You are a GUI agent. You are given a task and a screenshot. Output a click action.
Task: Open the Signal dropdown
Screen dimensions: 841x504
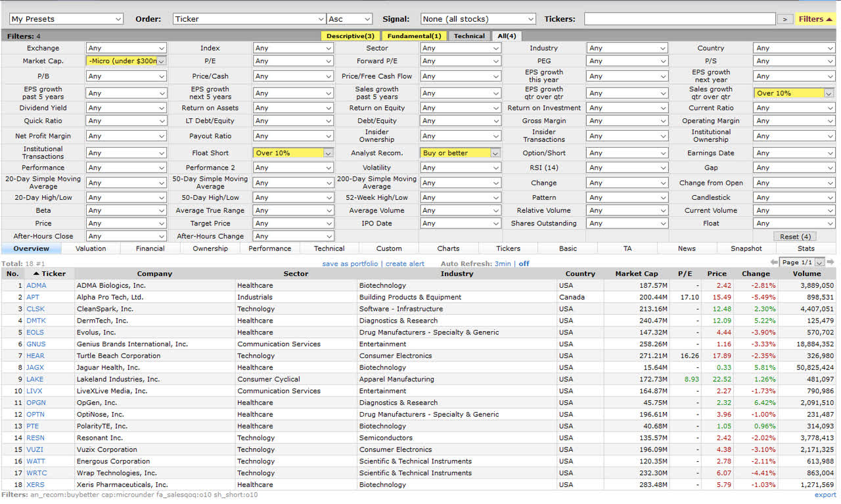pyautogui.click(x=478, y=19)
